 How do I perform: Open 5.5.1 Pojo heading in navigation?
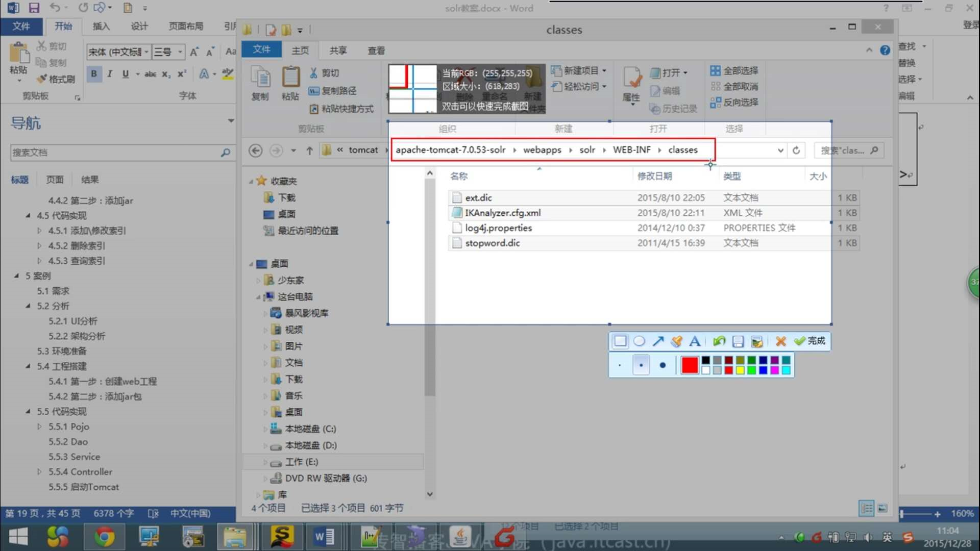tap(68, 427)
